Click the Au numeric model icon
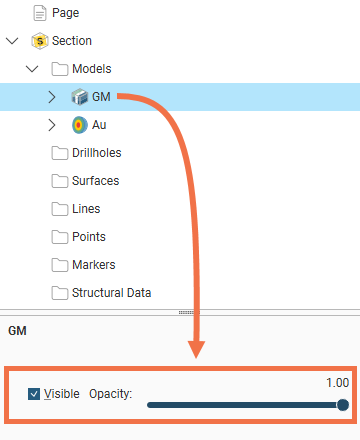This screenshot has width=360, height=440. (80, 125)
